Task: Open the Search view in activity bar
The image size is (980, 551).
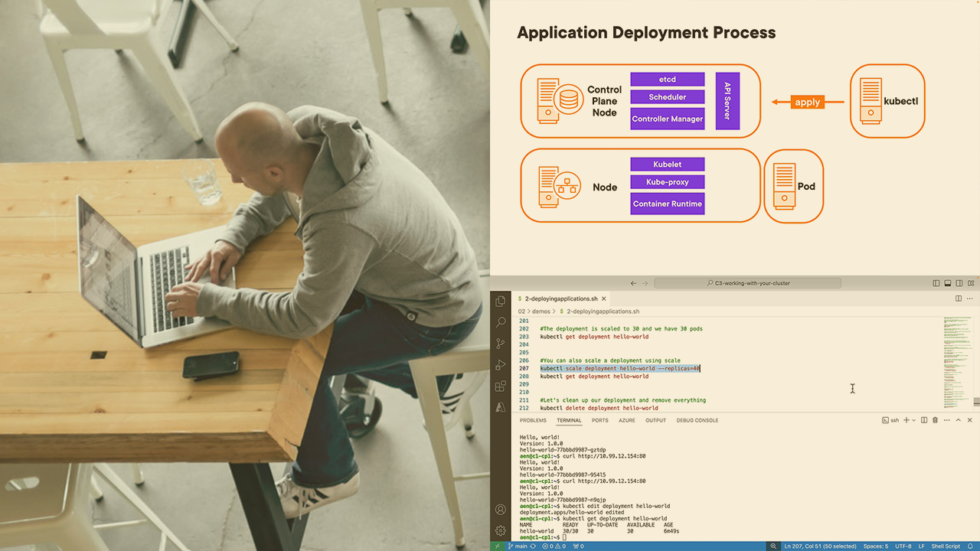Action: pyautogui.click(x=501, y=323)
